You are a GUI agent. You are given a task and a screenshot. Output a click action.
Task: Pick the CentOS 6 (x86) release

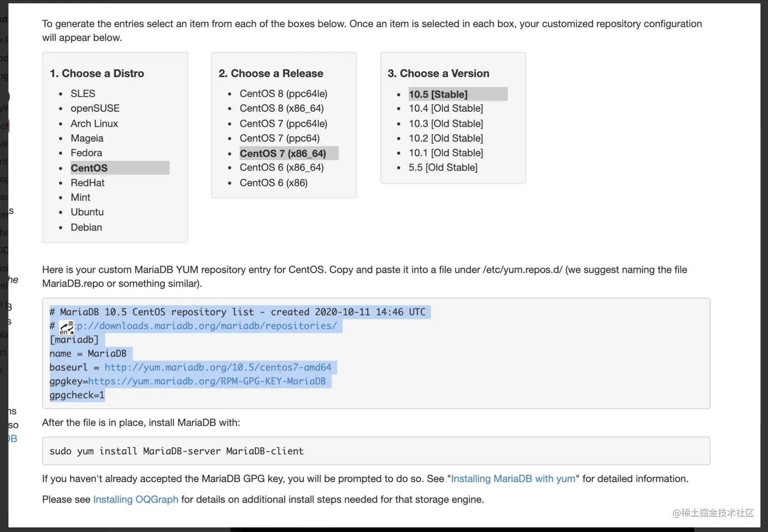pyautogui.click(x=273, y=183)
